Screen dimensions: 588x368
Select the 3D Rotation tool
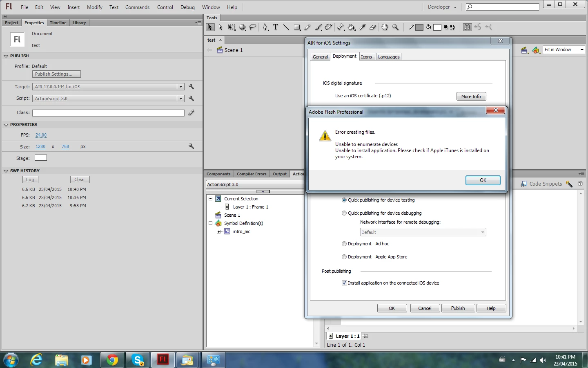coord(243,27)
